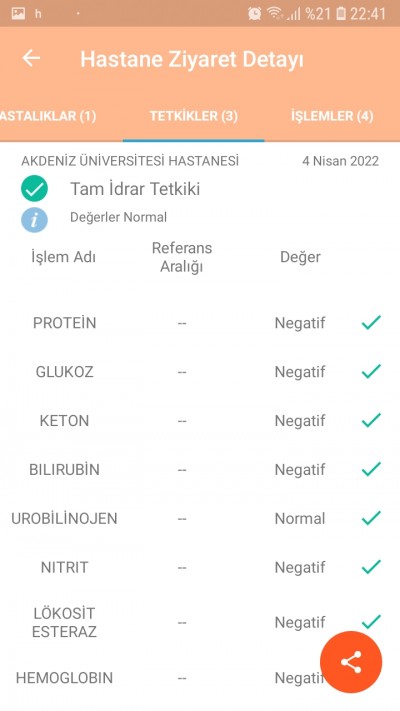The image size is (400, 711).
Task: Tap the orange share floating button
Action: 351,662
